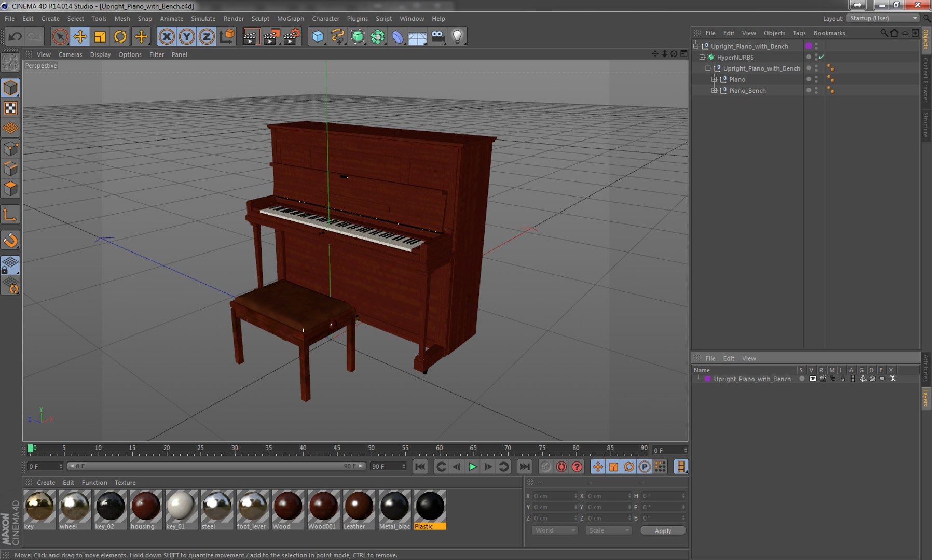This screenshot has height=560, width=932.
Task: Open the Scale coordinate mode dropdown
Action: (608, 530)
